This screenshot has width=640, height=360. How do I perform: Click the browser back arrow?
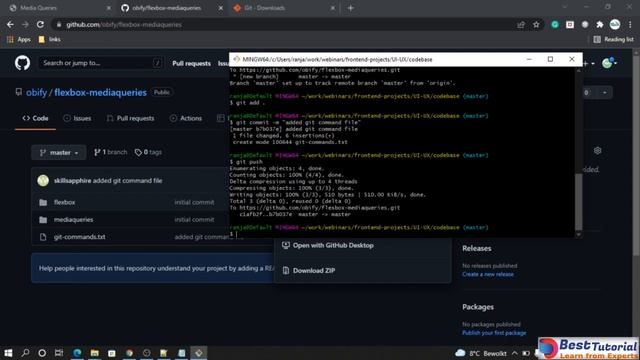tap(10, 25)
